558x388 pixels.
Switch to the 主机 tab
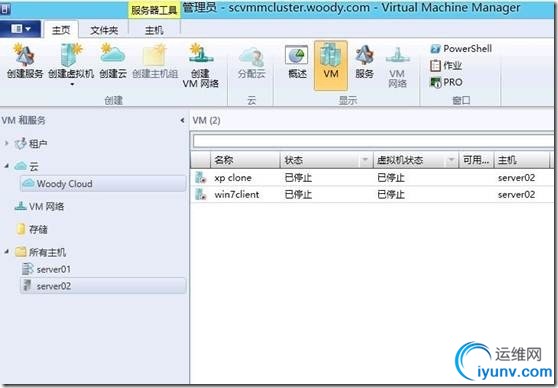pos(154,30)
